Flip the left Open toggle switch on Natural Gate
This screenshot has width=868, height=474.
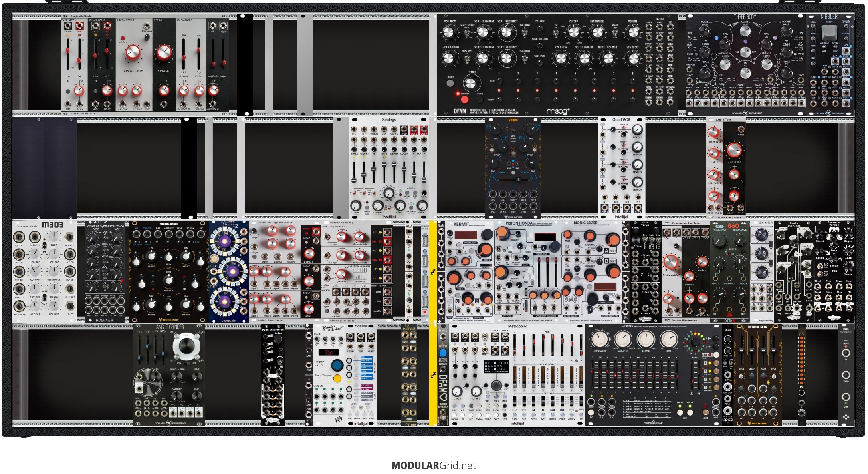click(x=741, y=376)
